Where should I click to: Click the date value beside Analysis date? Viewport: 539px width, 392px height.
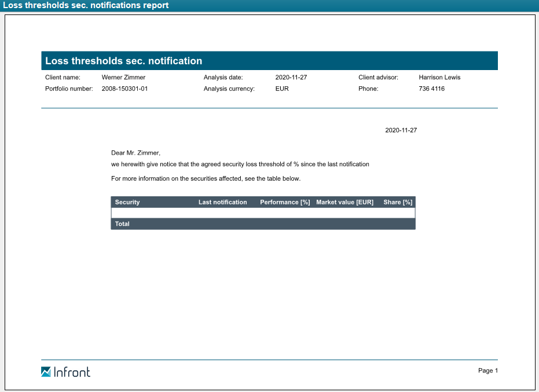click(291, 77)
